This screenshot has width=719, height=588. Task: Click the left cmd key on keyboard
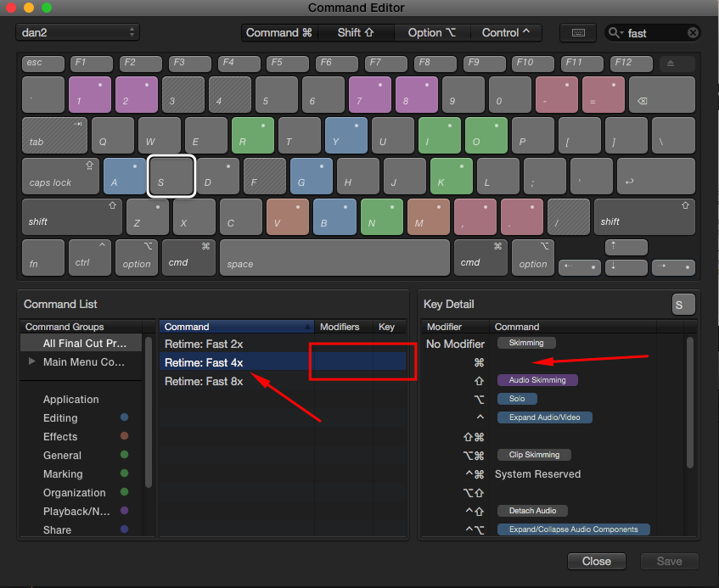point(189,258)
